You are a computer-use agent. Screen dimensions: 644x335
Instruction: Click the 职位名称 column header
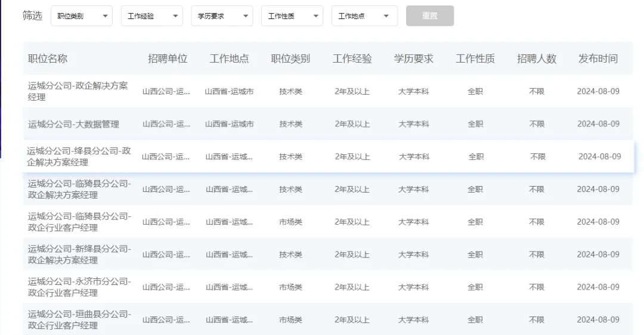[x=48, y=58]
